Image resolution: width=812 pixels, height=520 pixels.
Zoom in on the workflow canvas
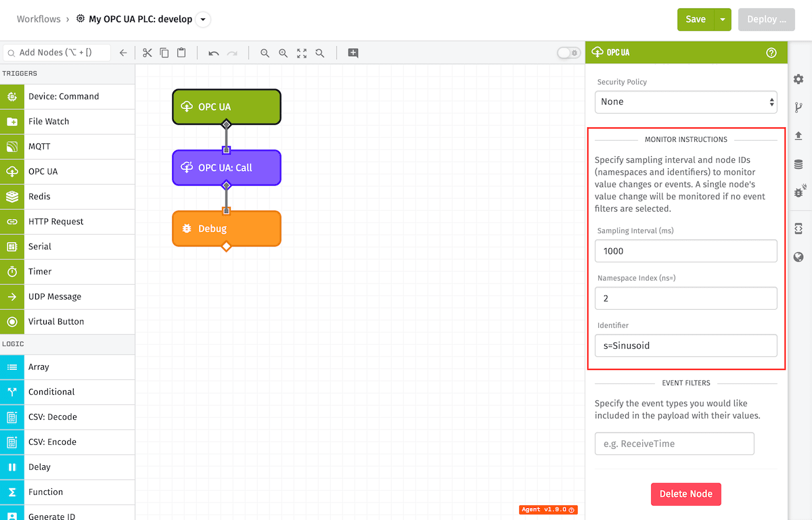pyautogui.click(x=284, y=53)
